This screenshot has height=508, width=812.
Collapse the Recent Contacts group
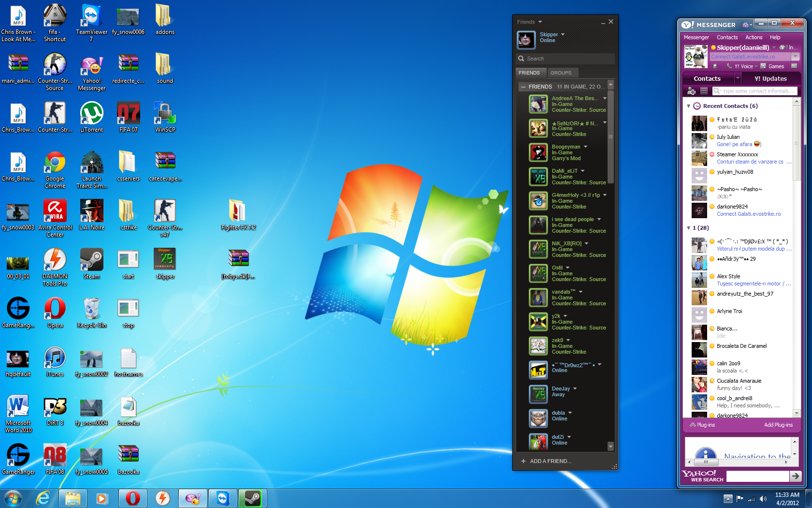click(688, 106)
